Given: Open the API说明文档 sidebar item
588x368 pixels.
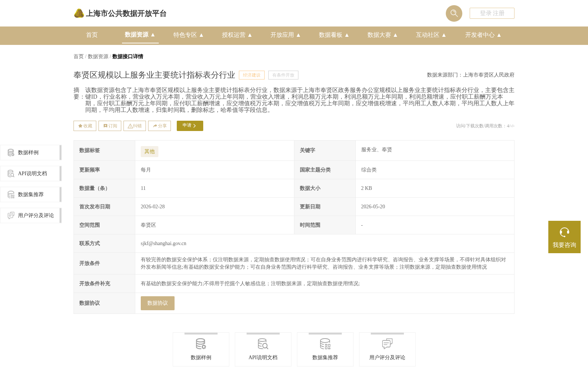Looking at the screenshot, I should (x=31, y=174).
